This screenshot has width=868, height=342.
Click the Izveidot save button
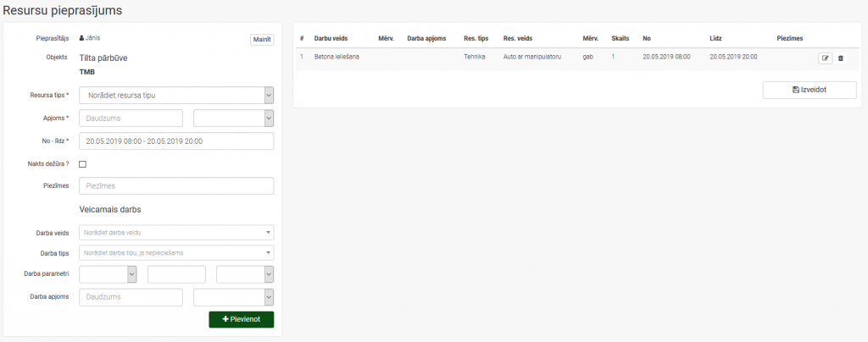pyautogui.click(x=810, y=90)
